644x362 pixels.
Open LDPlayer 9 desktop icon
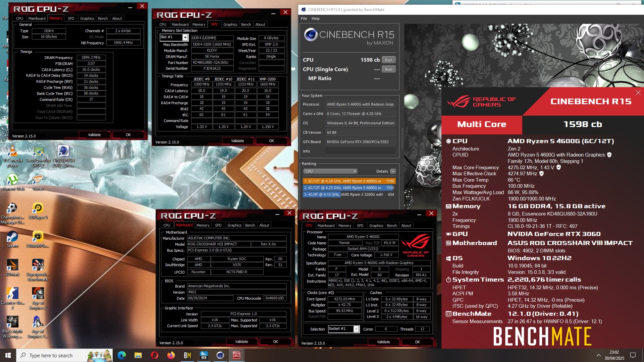(38, 211)
